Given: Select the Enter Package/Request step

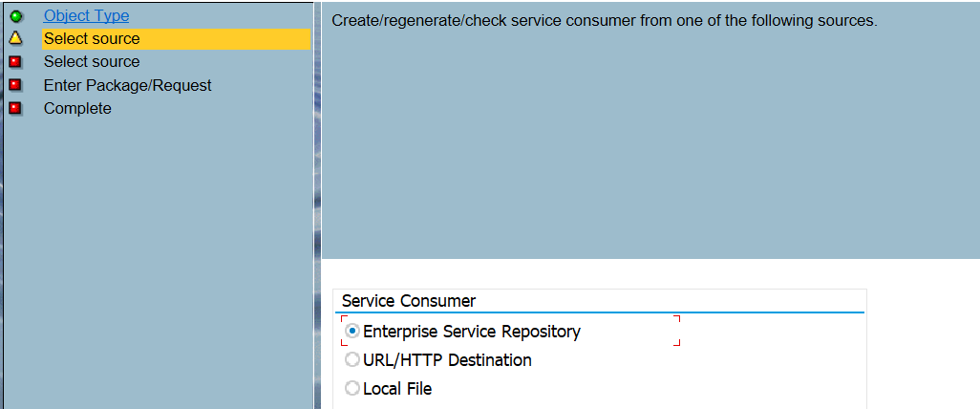Looking at the screenshot, I should click(x=127, y=85).
